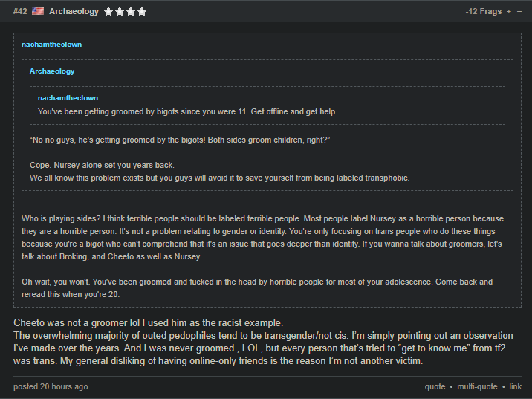Click the first star next to Archaeology

[108, 12]
